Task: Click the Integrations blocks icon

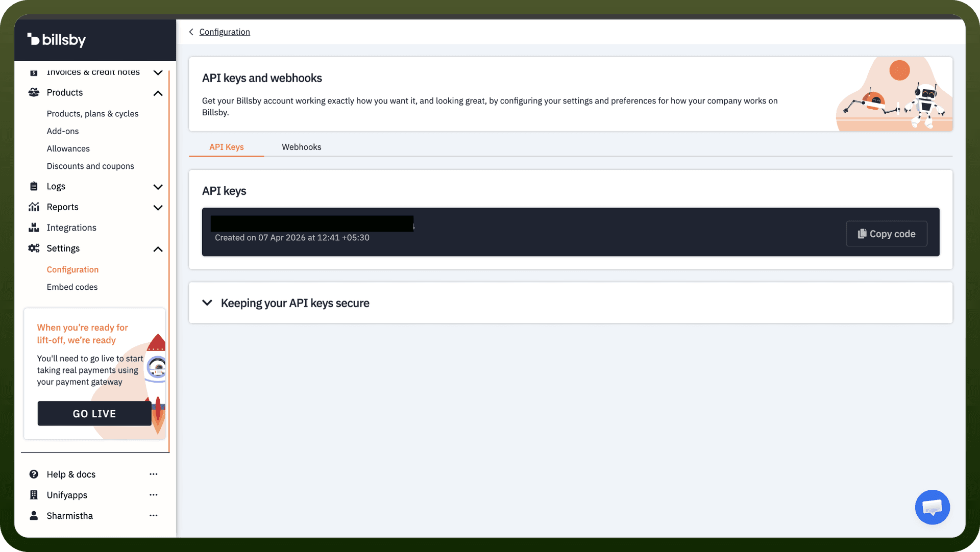Action: [x=34, y=228]
